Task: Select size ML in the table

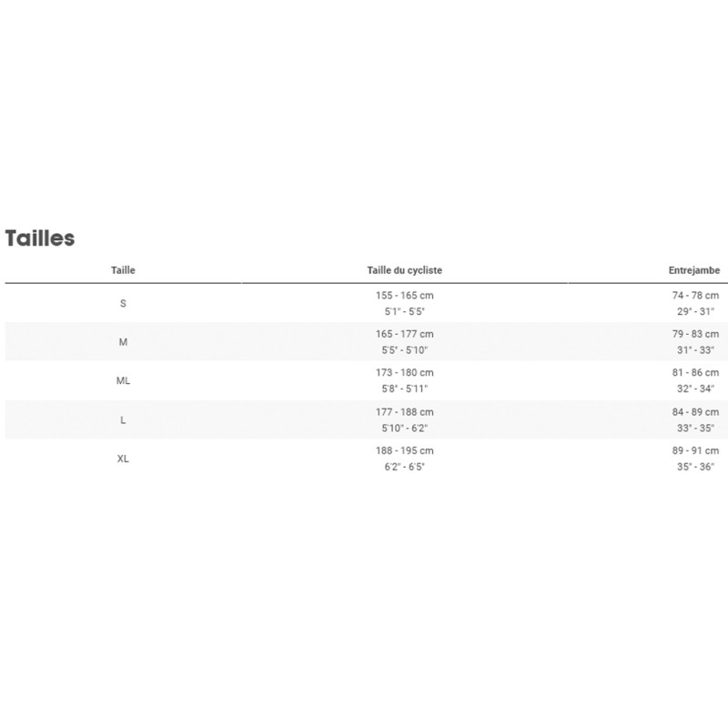Action: click(123, 380)
